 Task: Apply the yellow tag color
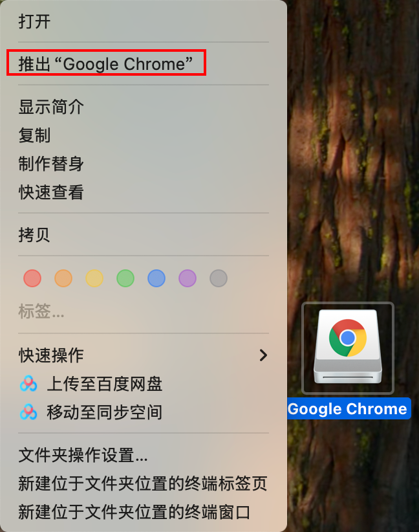[94, 278]
